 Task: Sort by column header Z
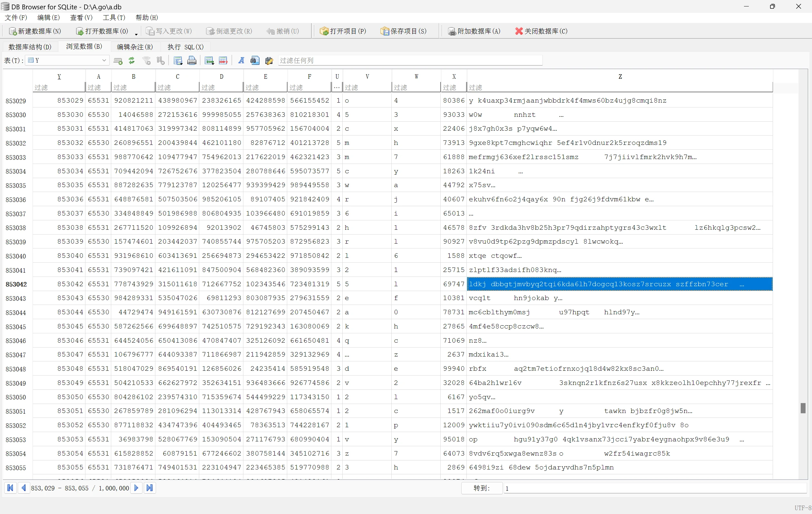click(x=620, y=76)
